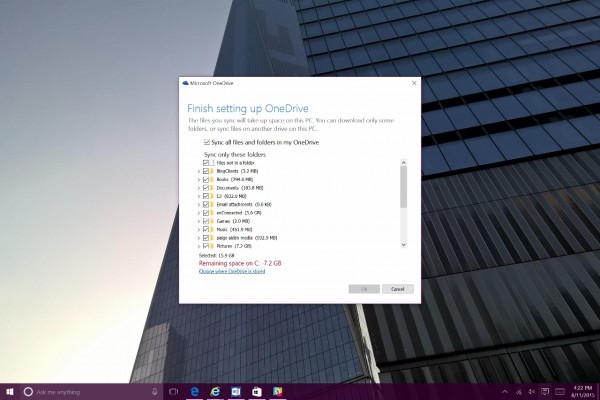Expand the Music folder

[199, 230]
